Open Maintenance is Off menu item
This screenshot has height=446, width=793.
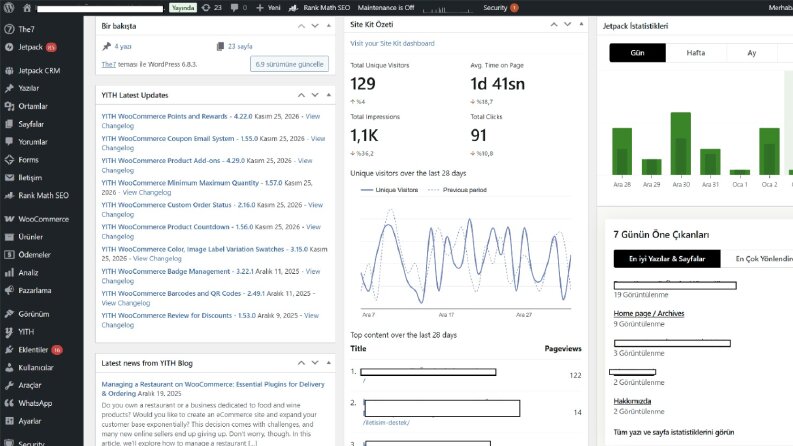point(386,8)
